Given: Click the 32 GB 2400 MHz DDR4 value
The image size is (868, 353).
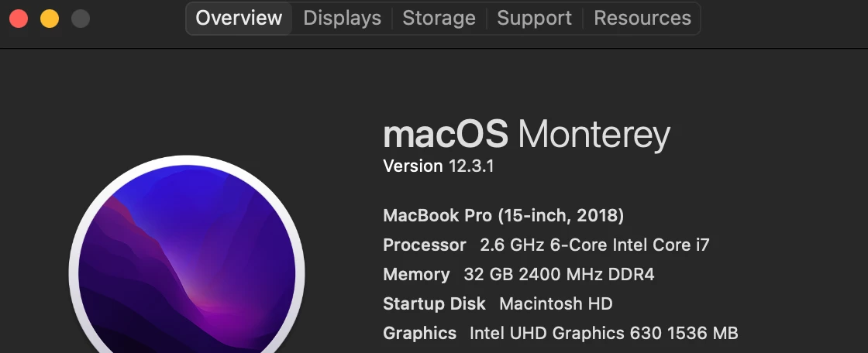Looking at the screenshot, I should coord(553,275).
